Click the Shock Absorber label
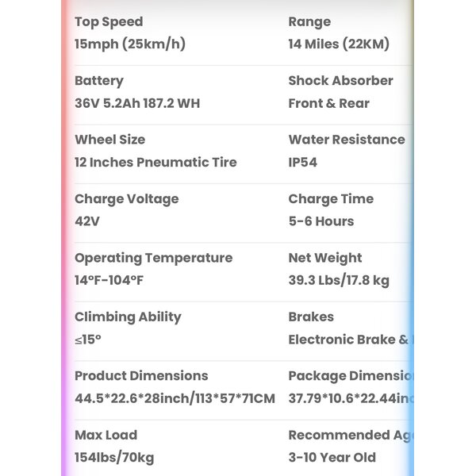 [340, 80]
